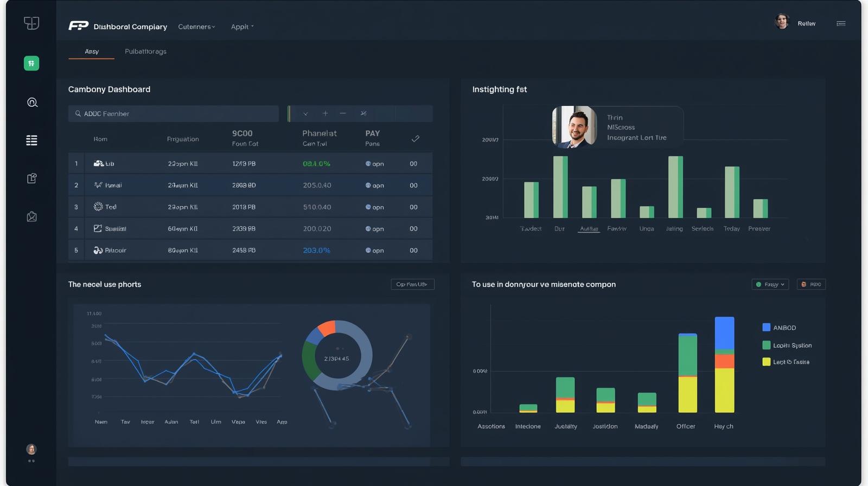Toggle the opn status in row 1
This screenshot has height=486, width=868.
tap(374, 164)
